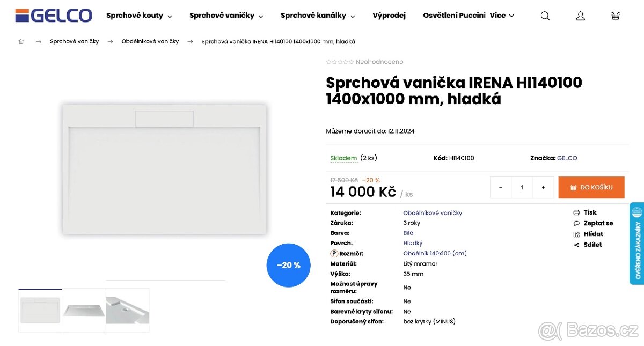Click the Hlídat watch icon

point(576,234)
